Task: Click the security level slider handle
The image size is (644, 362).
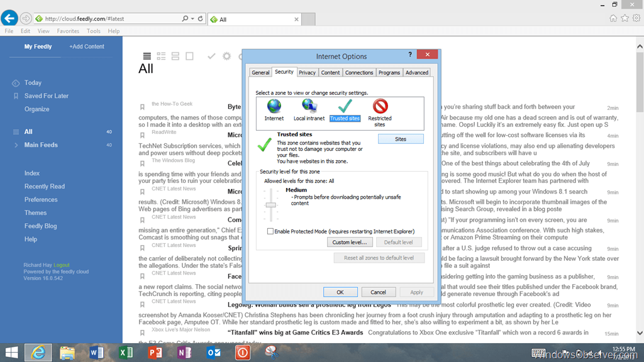Action: (271, 205)
